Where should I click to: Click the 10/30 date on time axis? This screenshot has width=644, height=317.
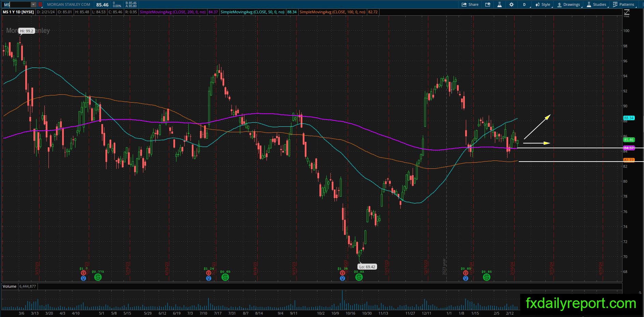367,313
